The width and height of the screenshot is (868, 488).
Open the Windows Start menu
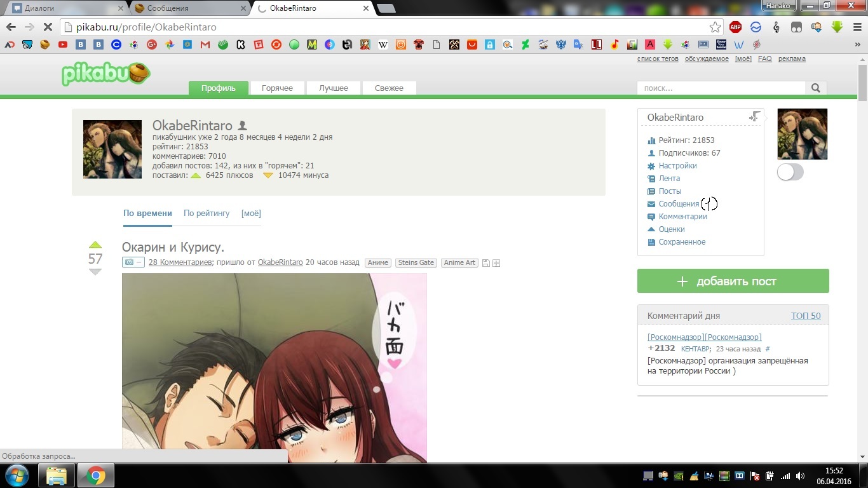(17, 475)
